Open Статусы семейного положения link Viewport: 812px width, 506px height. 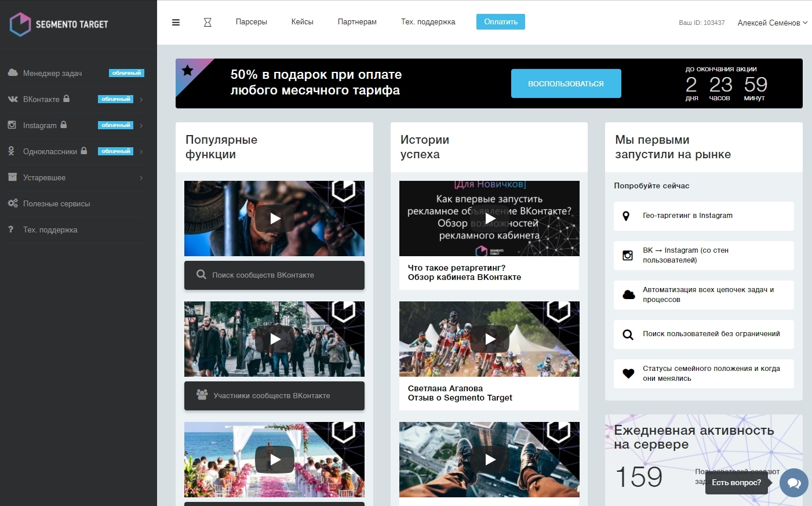click(x=704, y=374)
